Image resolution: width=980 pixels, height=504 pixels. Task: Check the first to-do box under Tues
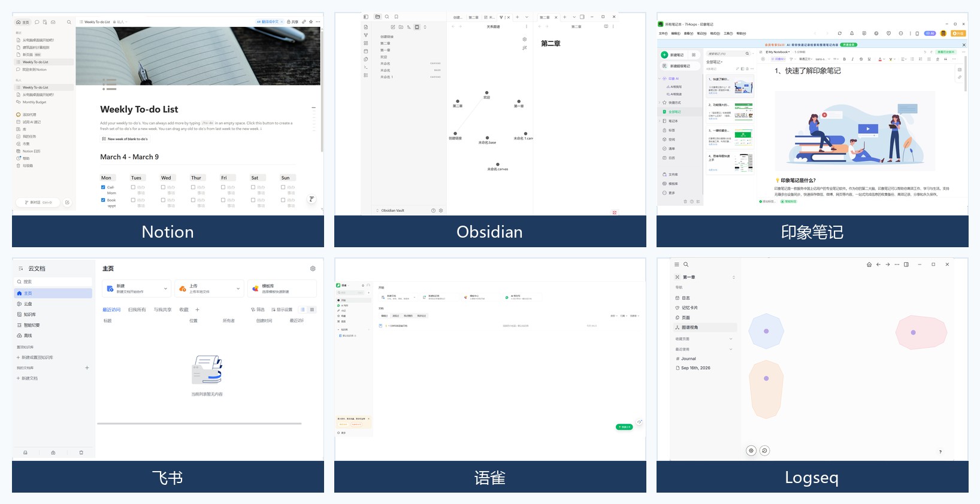click(133, 187)
